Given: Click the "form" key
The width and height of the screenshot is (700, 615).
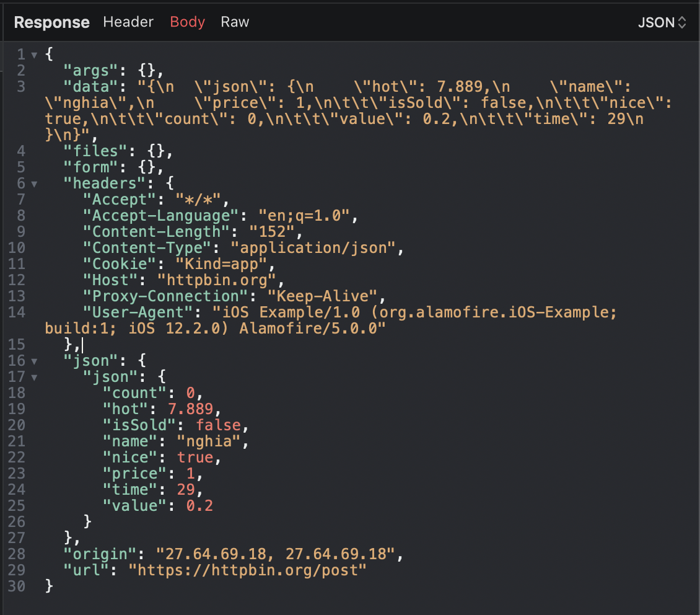Looking at the screenshot, I should (x=90, y=167).
